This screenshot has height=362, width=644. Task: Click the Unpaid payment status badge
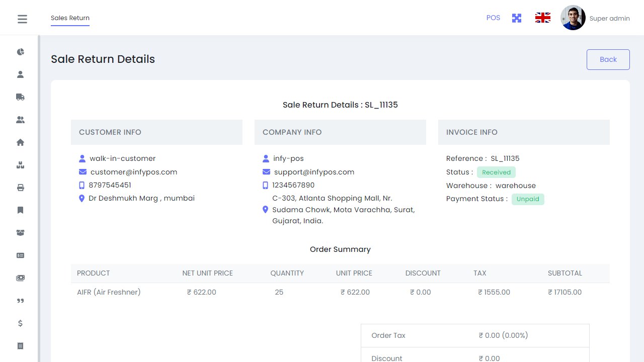coord(528,199)
